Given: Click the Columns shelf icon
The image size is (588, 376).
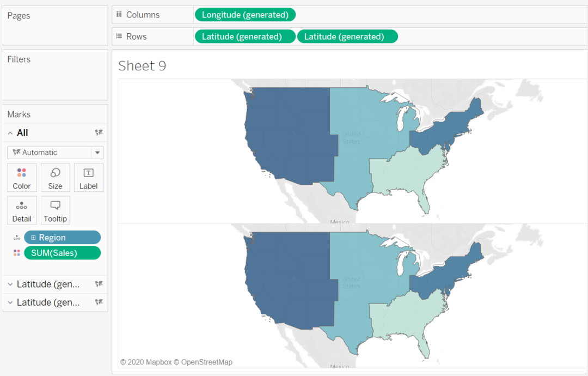Looking at the screenshot, I should [x=119, y=15].
